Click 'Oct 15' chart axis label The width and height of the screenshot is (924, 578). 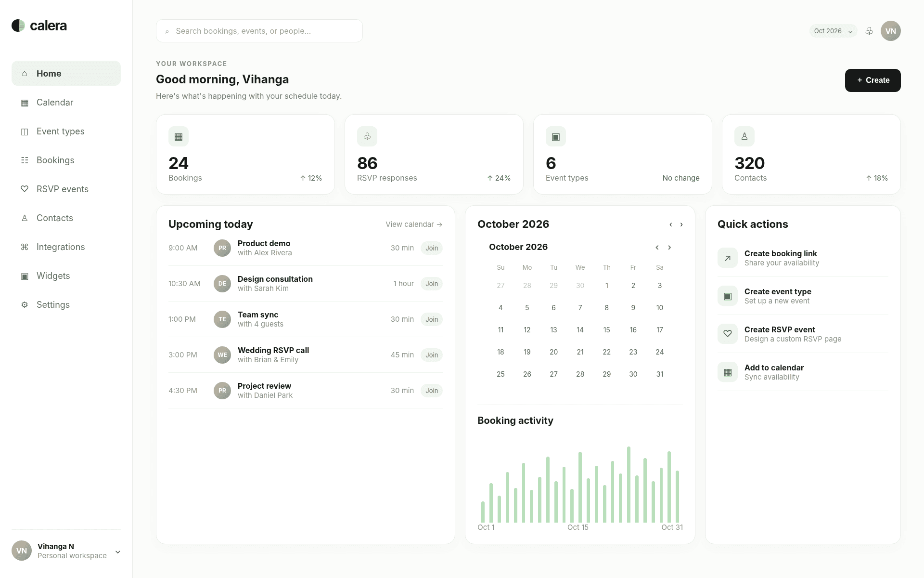(x=578, y=527)
